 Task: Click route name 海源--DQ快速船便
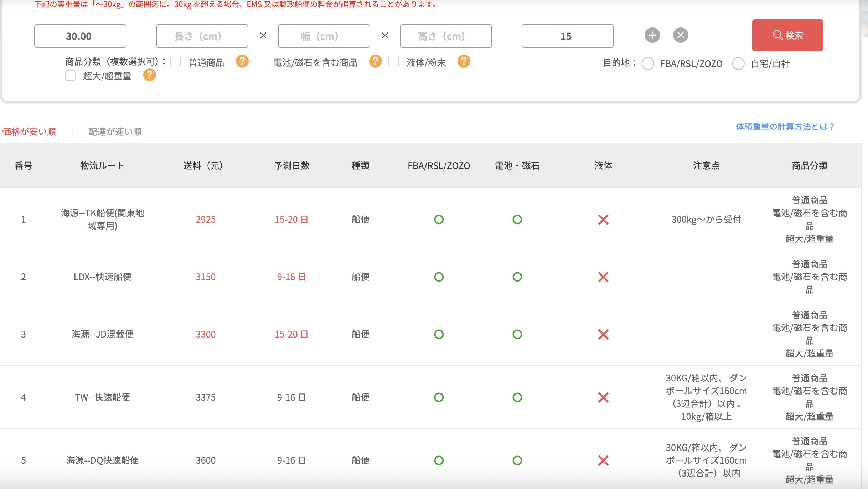102,460
